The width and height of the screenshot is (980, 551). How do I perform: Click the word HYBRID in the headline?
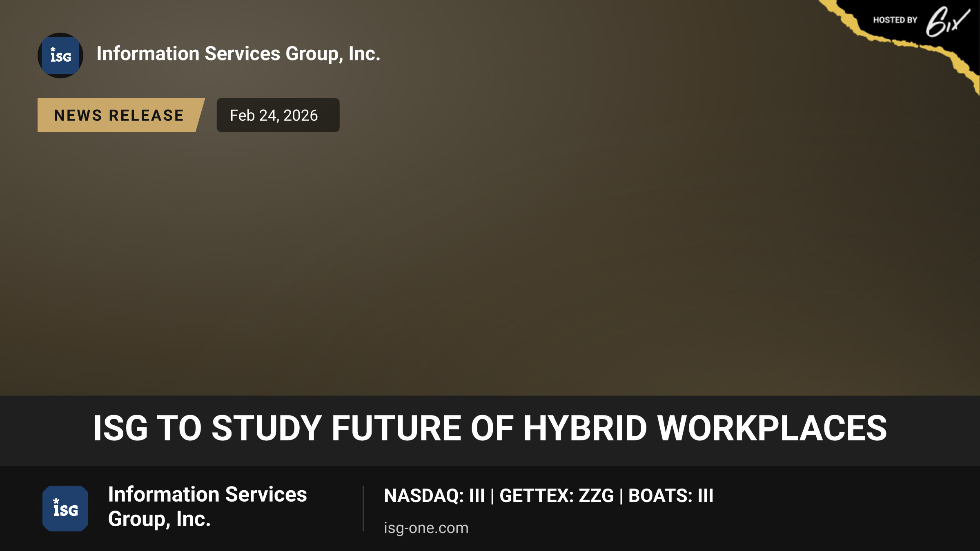point(585,428)
